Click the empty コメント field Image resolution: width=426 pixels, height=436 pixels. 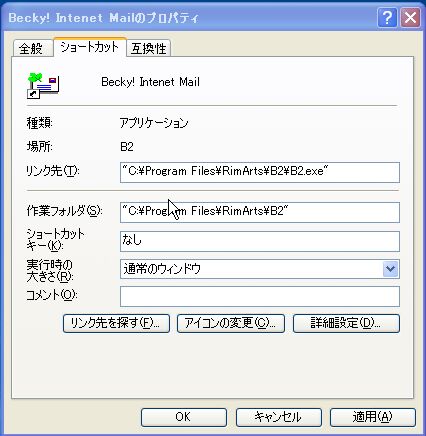[x=260, y=296]
